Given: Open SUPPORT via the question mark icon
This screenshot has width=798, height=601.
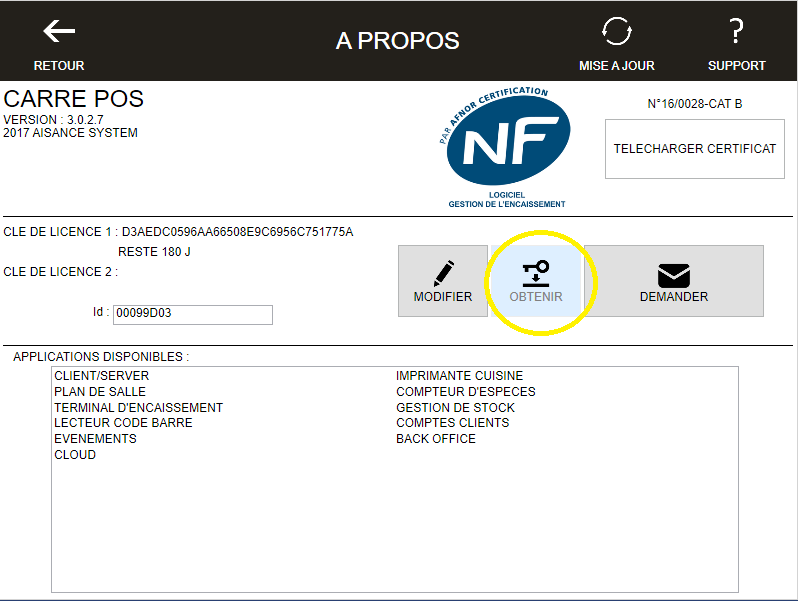Looking at the screenshot, I should (736, 31).
